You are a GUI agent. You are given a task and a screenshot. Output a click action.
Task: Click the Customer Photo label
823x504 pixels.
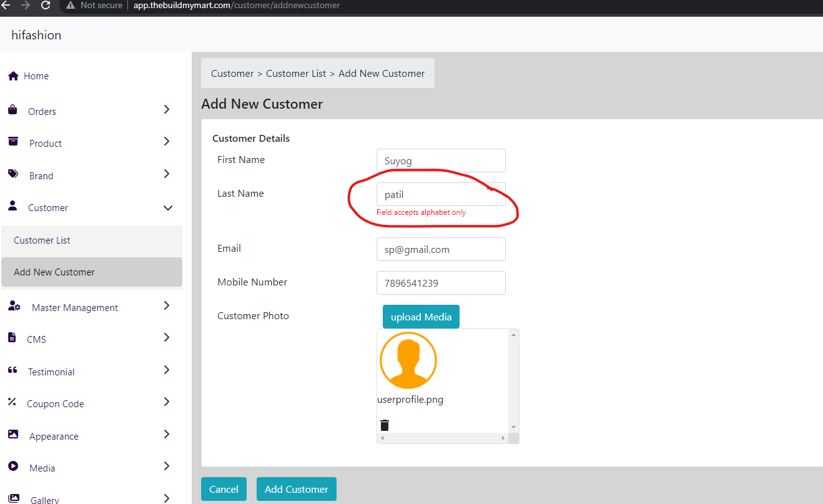(x=253, y=316)
